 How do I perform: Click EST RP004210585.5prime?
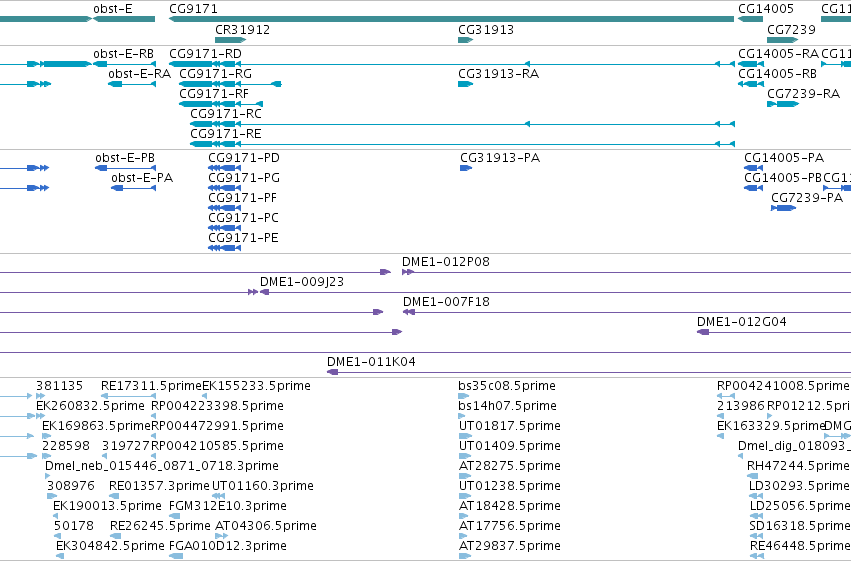(x=154, y=456)
